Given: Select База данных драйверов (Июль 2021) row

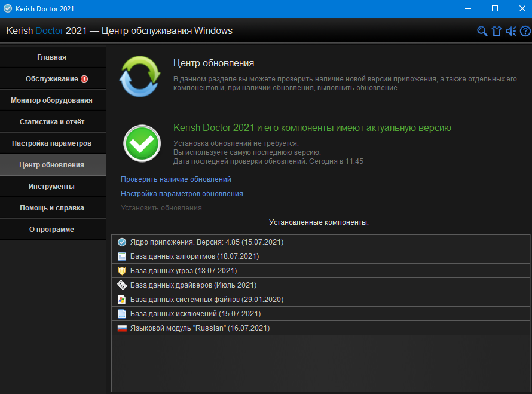Looking at the screenshot, I should (320, 285).
